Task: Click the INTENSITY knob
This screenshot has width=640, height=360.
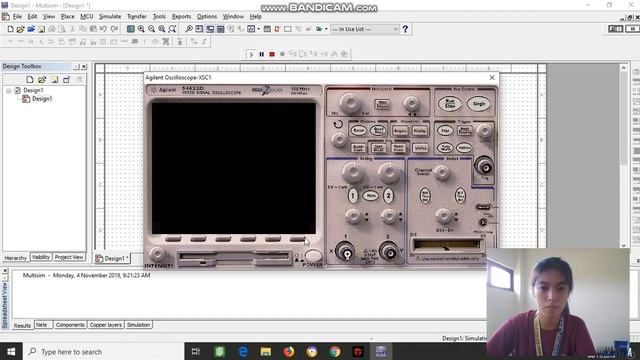Action: pyautogui.click(x=157, y=254)
